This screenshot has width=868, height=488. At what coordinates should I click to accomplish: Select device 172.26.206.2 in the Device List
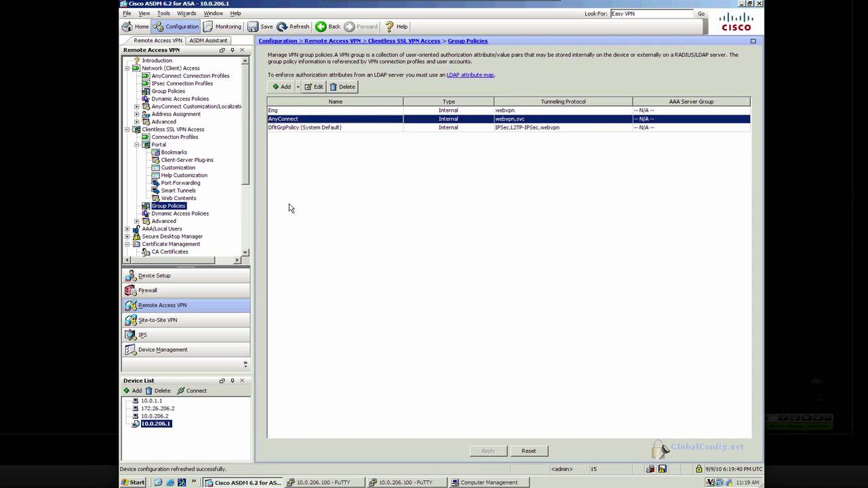point(157,409)
